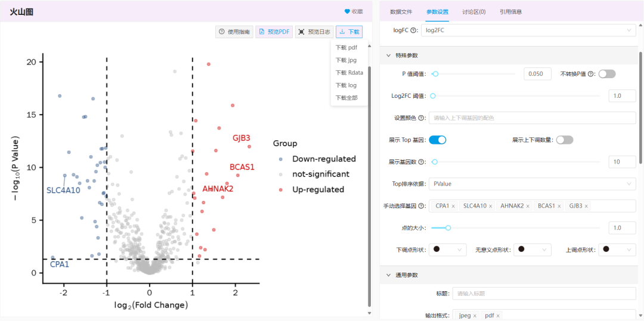Disable the 展示 Top 基因 switch
The image size is (644, 321).
click(437, 140)
